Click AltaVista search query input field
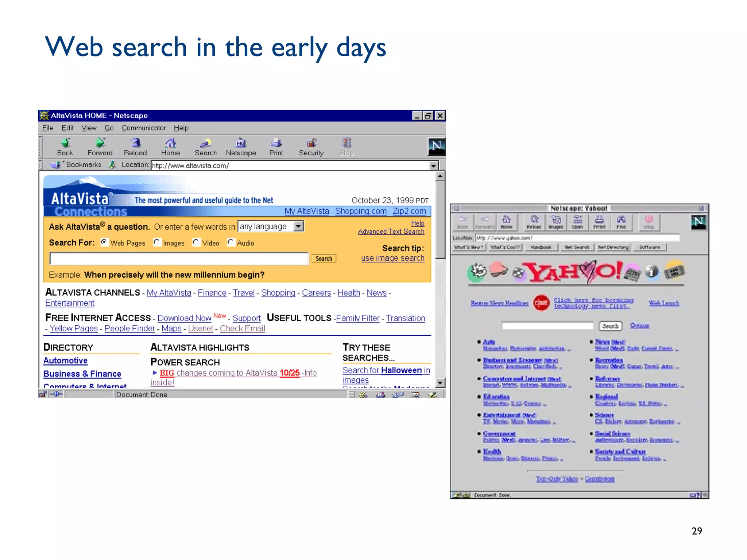 click(179, 258)
